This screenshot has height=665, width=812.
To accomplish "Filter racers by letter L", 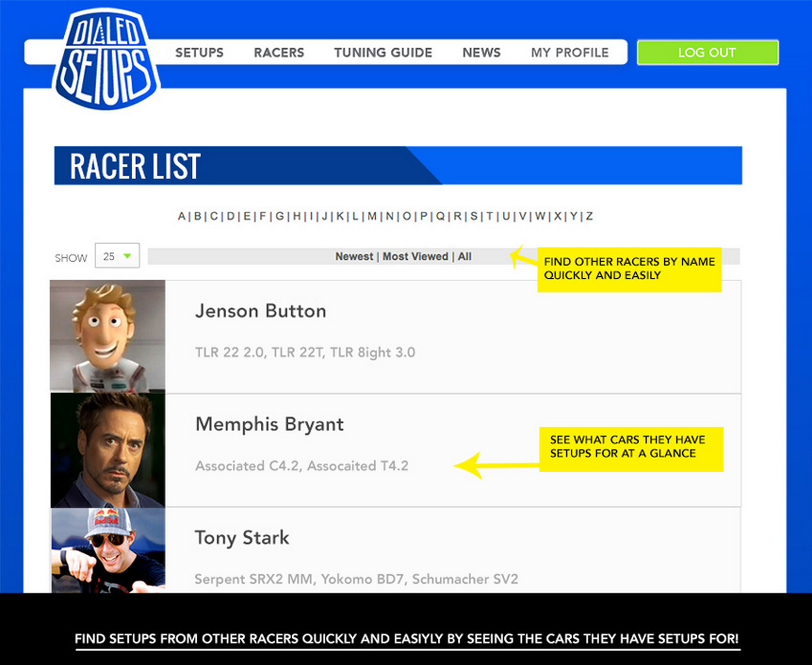I will click(355, 216).
